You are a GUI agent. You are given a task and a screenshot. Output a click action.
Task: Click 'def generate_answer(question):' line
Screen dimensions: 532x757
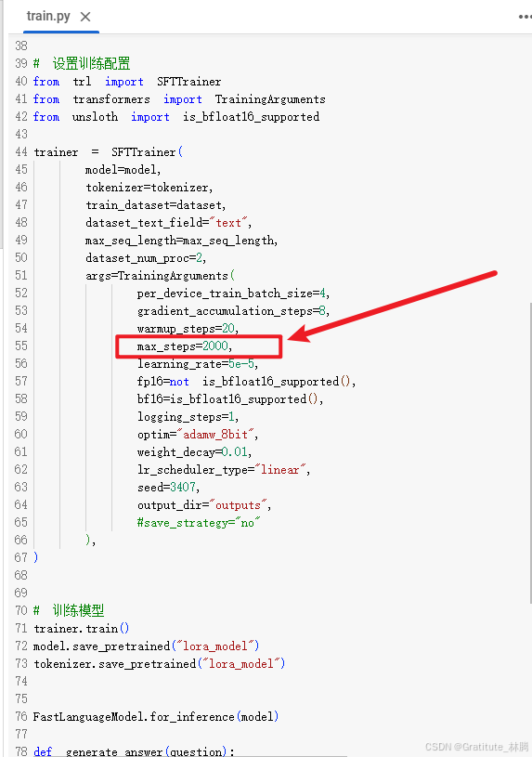(134, 751)
